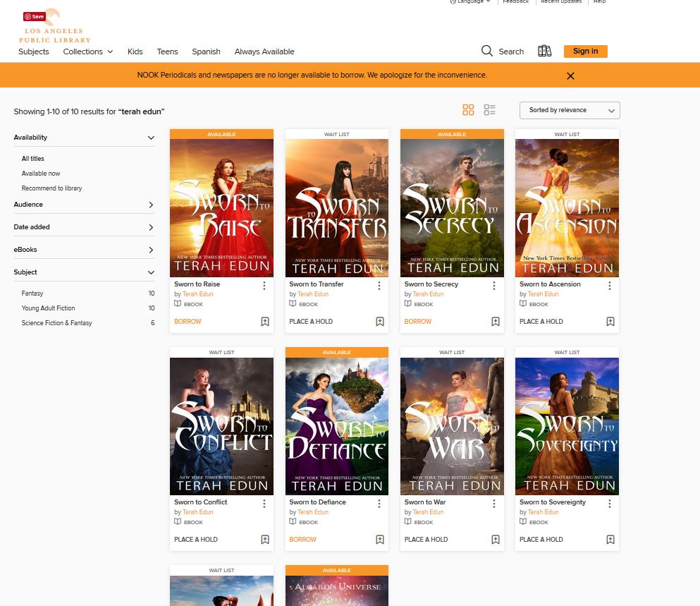Open options menu for Sworn to Raise
700x606 pixels.
(x=264, y=286)
